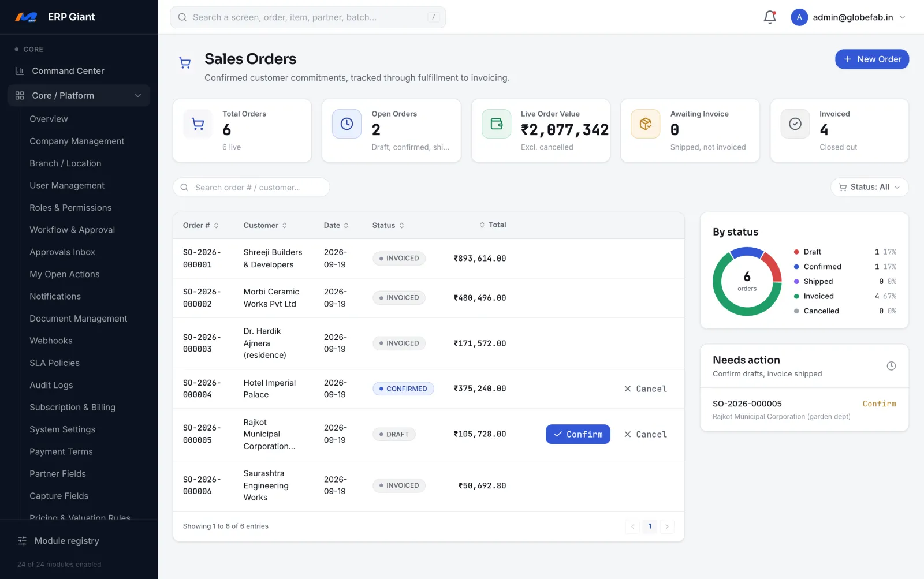Screen dimensions: 924x579
Task: Open the Status: All filter dropdown
Action: (x=869, y=187)
